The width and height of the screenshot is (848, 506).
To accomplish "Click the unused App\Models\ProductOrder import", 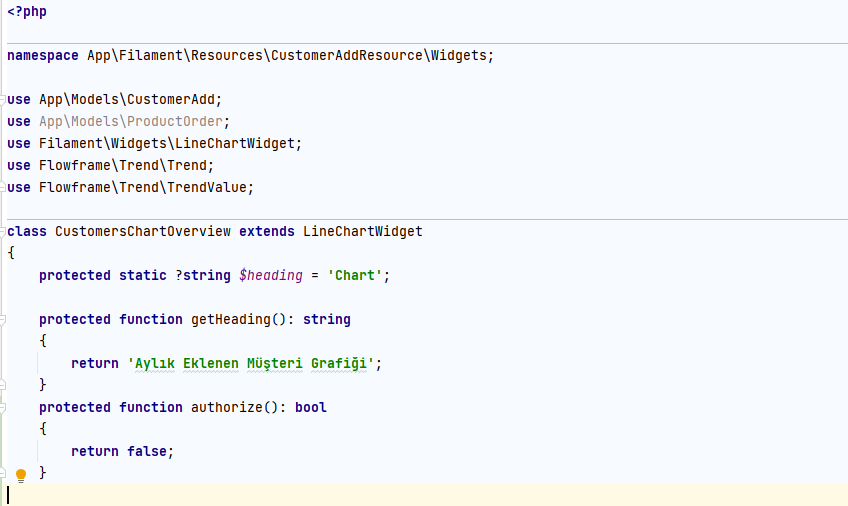I will pos(130,122).
